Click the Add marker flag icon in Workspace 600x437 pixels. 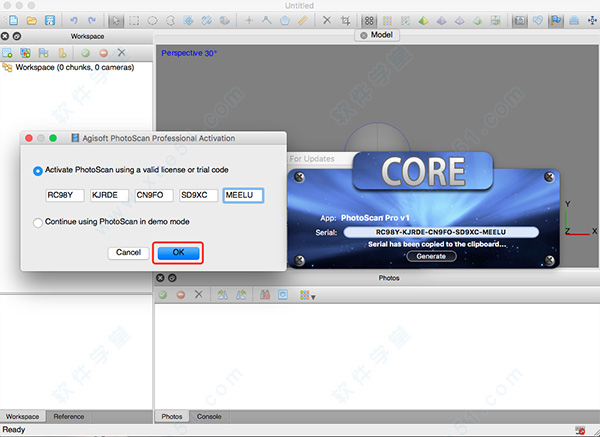click(44, 53)
